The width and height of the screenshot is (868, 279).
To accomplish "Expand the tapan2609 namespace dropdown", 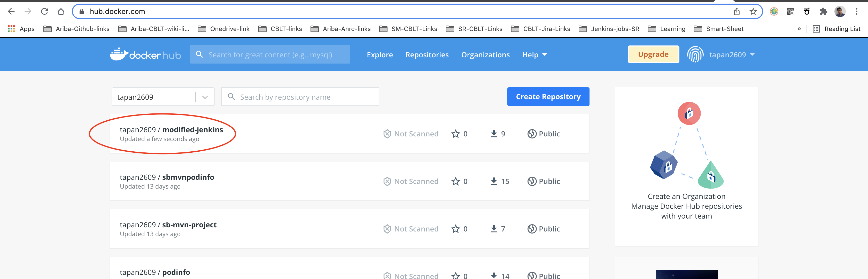I will [205, 97].
